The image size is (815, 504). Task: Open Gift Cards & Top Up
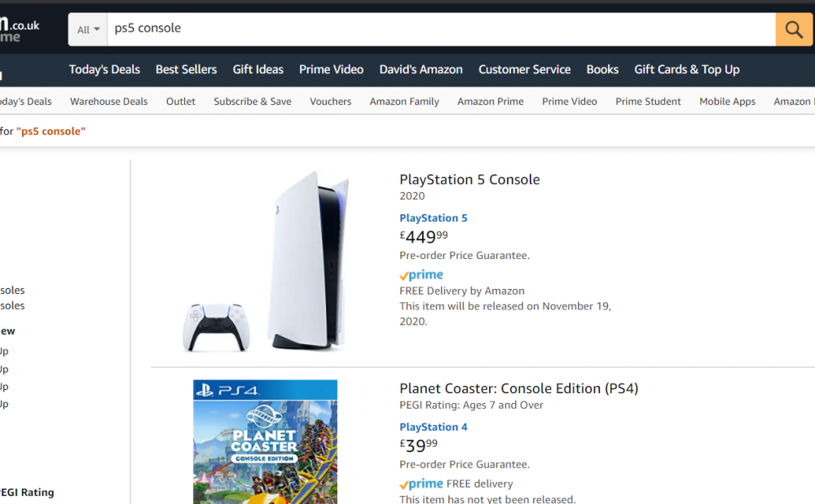[x=686, y=69]
